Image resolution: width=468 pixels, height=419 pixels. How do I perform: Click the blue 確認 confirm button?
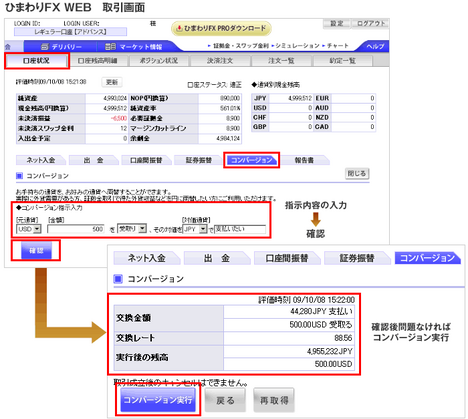(x=36, y=251)
